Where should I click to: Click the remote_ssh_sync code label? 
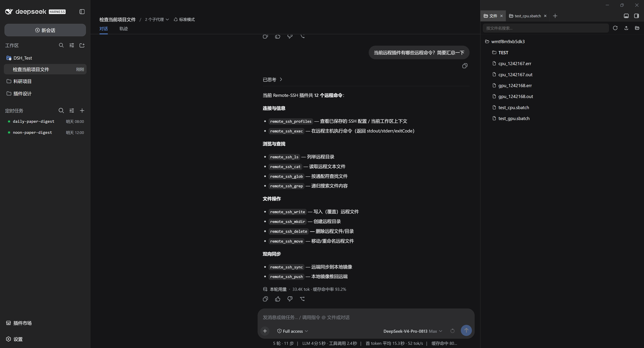(286, 267)
